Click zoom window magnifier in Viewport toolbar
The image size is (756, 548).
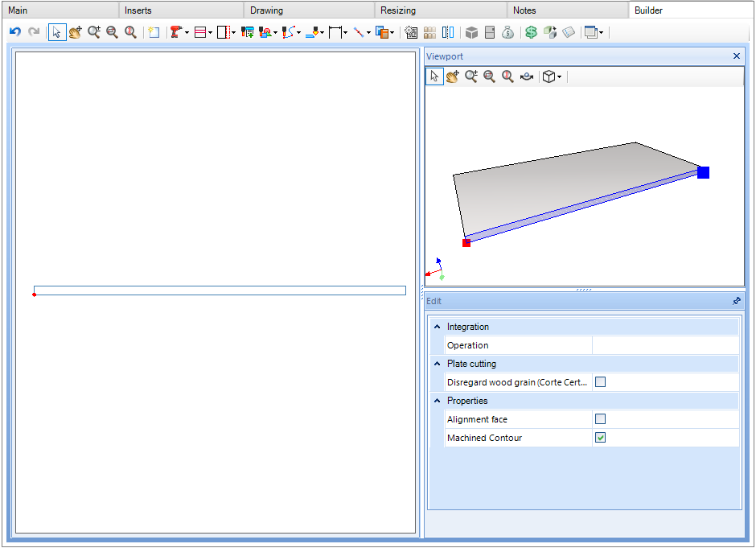pyautogui.click(x=489, y=76)
